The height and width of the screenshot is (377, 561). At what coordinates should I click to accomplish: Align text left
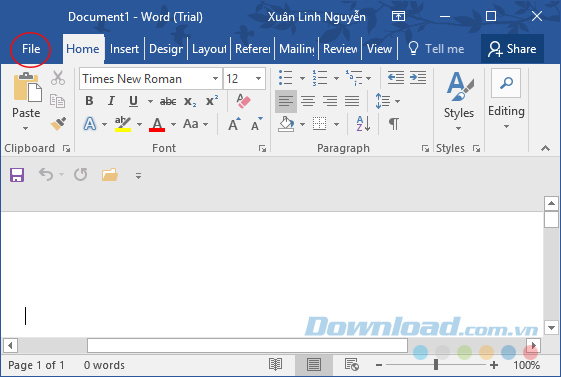286,101
